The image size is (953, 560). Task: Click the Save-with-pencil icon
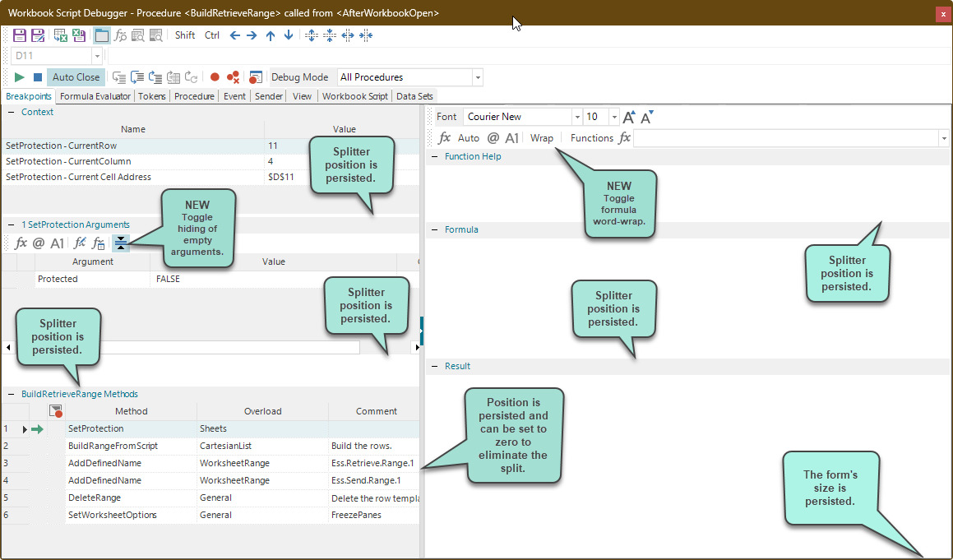[x=38, y=35]
